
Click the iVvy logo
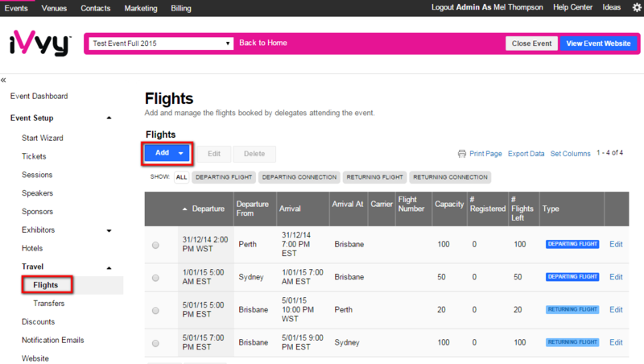click(x=39, y=43)
